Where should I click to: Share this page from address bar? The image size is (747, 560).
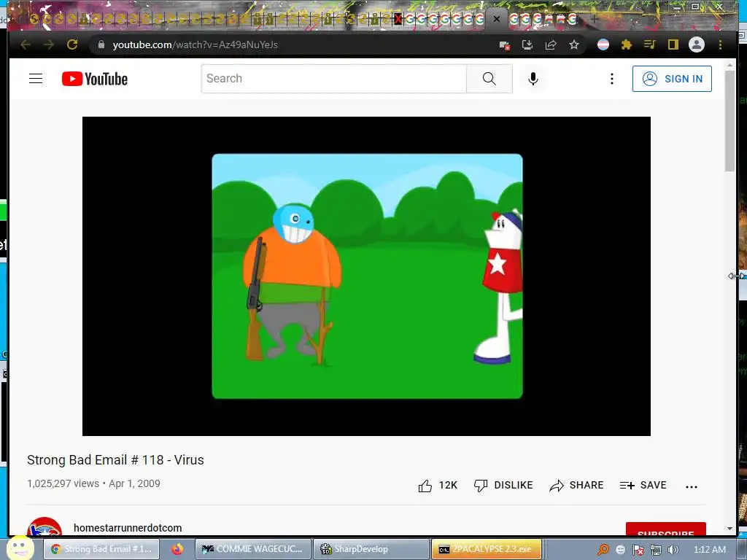click(x=551, y=44)
